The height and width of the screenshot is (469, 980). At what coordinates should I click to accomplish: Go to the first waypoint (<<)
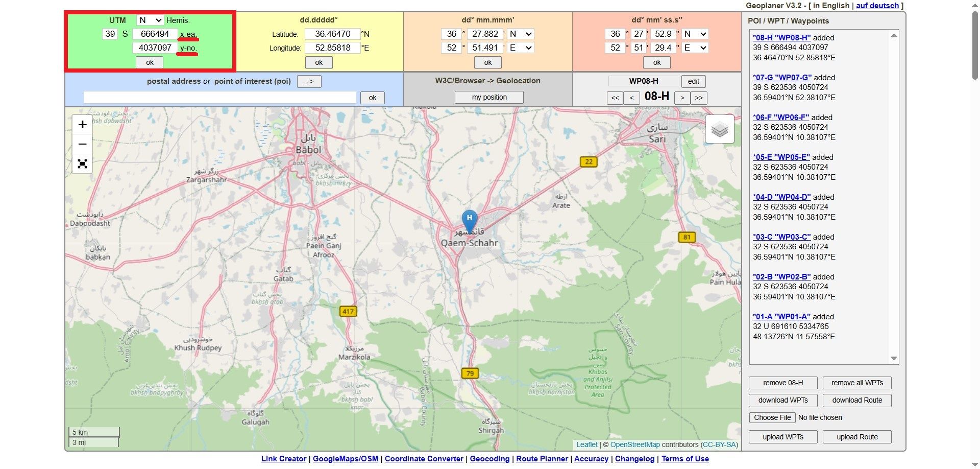(x=615, y=98)
